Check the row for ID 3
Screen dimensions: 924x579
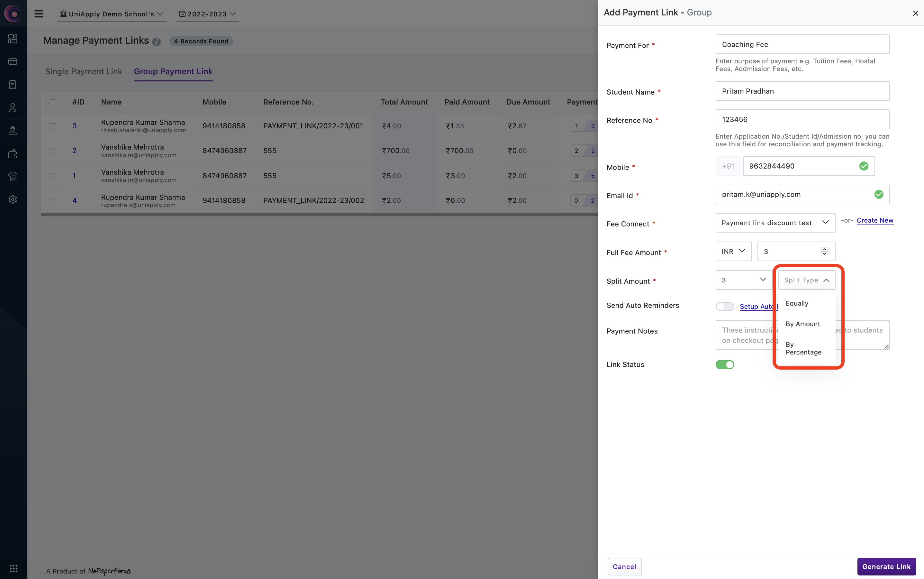coord(53,126)
